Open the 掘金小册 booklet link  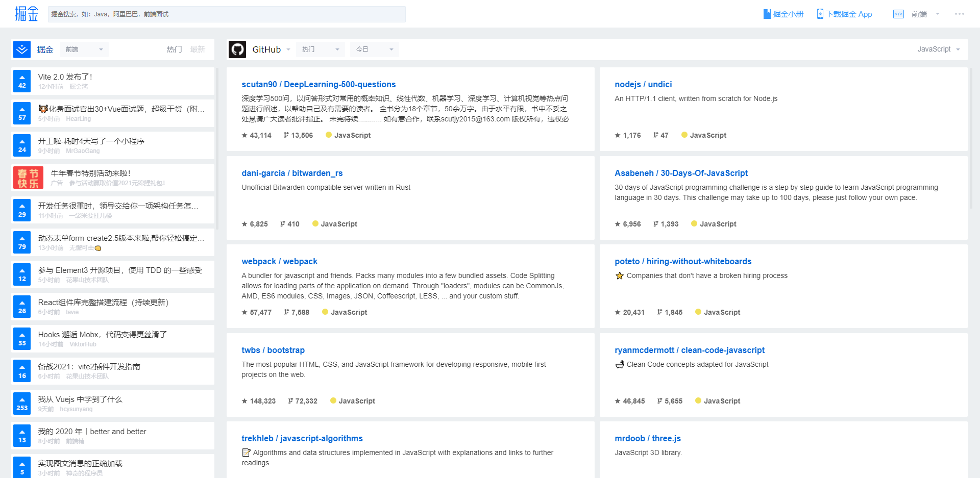(x=783, y=14)
